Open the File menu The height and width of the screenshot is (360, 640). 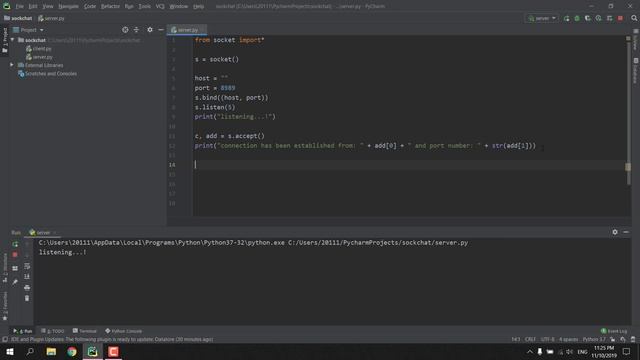point(20,6)
